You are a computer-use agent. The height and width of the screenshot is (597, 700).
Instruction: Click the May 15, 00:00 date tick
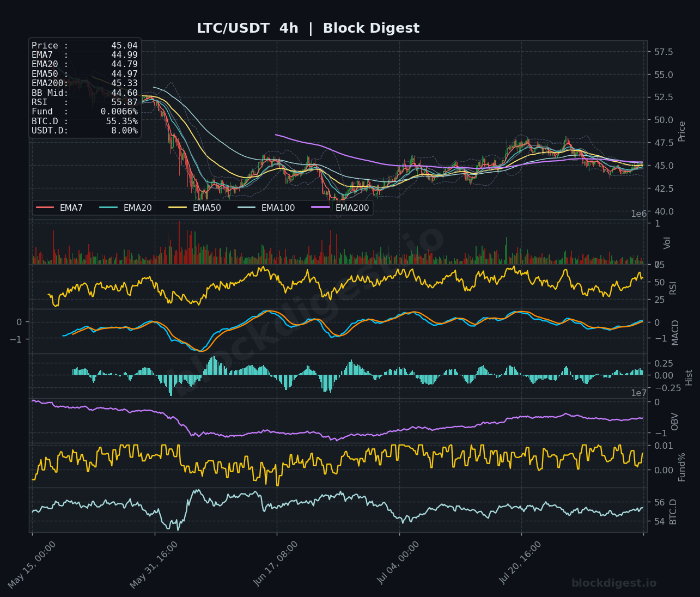click(x=32, y=565)
